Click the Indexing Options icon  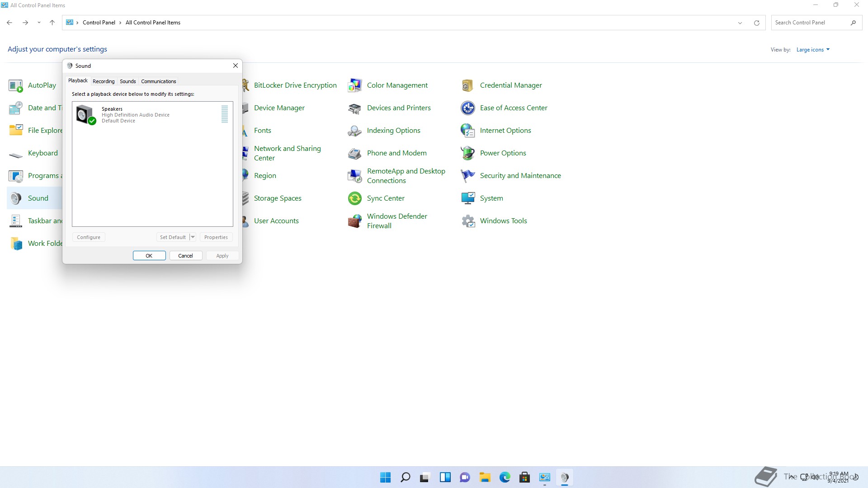click(x=355, y=131)
